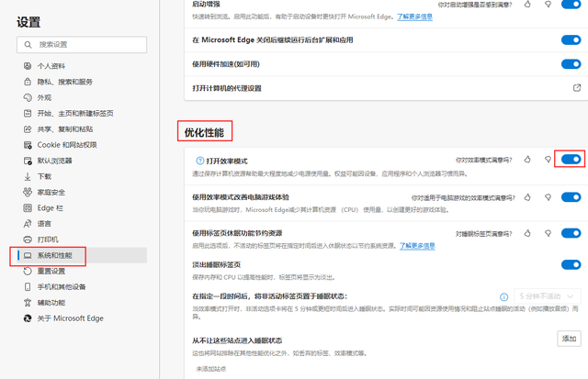Open 个人资料 settings page
588x379 pixels.
tap(51, 66)
